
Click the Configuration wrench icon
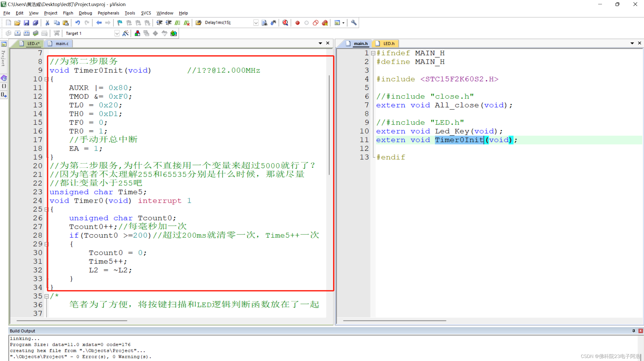pos(354,23)
